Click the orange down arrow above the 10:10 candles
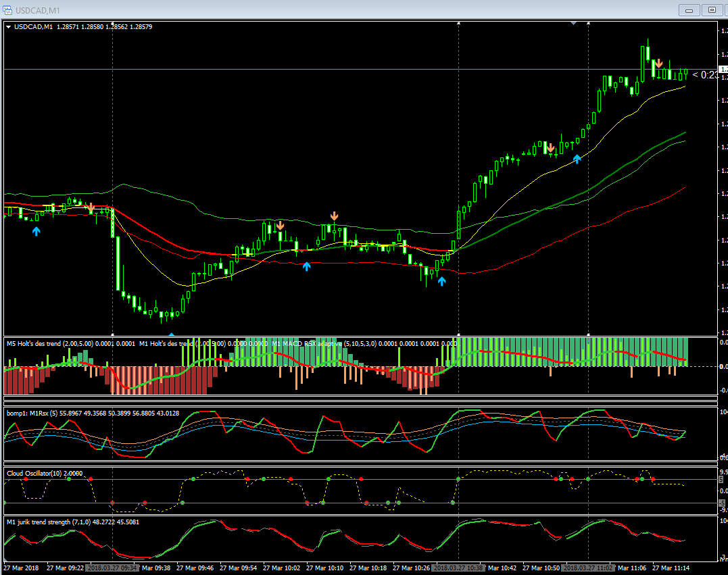The width and height of the screenshot is (728, 575). (335, 216)
